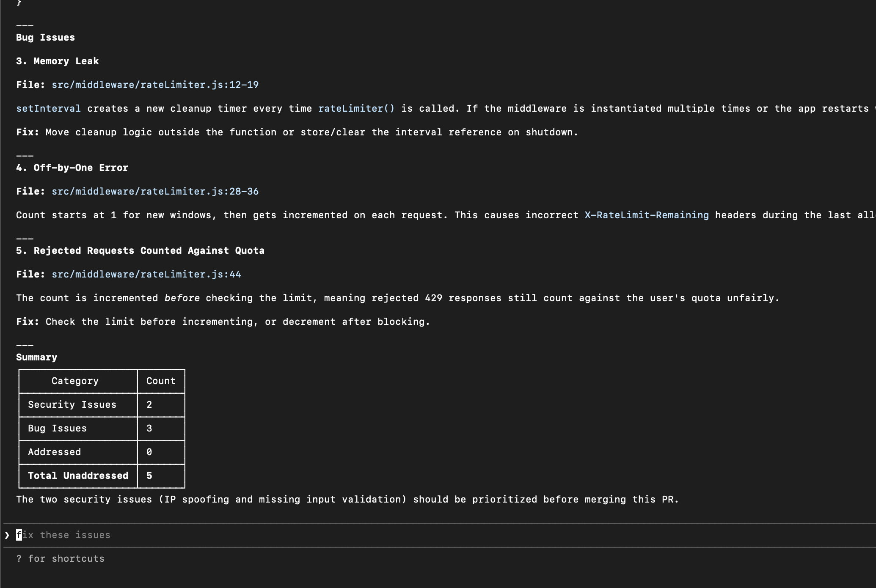The image size is (876, 588).
Task: Click the final note about prioritizing security issues
Action: coord(347,500)
